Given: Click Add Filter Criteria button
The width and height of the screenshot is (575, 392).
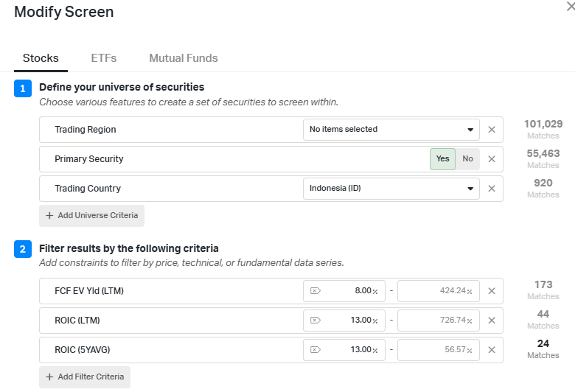Looking at the screenshot, I should pyautogui.click(x=85, y=377).
